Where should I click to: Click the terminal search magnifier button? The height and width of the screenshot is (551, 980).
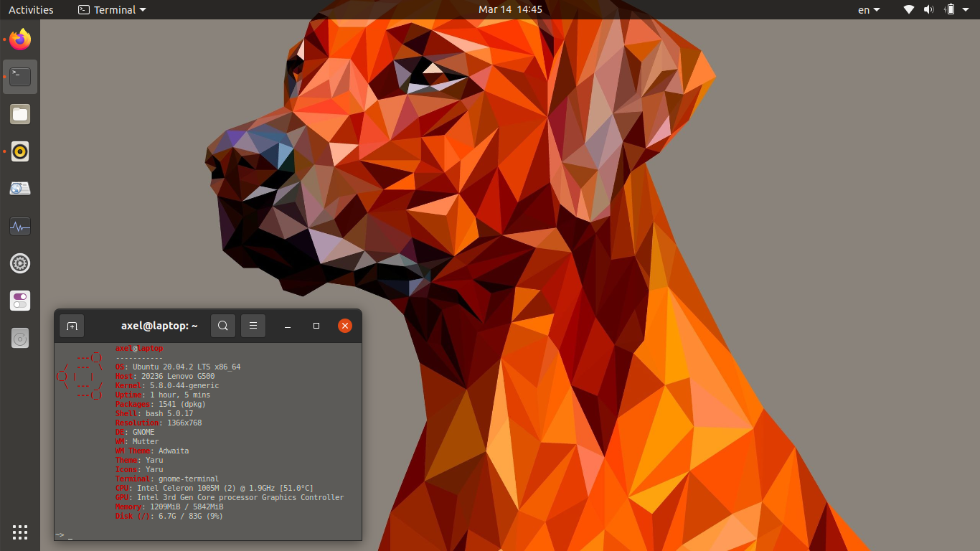(x=223, y=326)
